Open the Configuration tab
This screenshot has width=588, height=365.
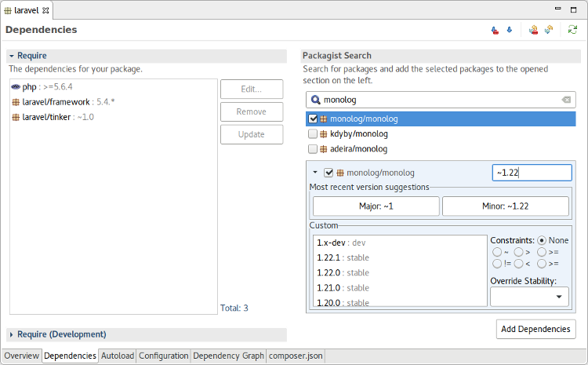coord(164,356)
